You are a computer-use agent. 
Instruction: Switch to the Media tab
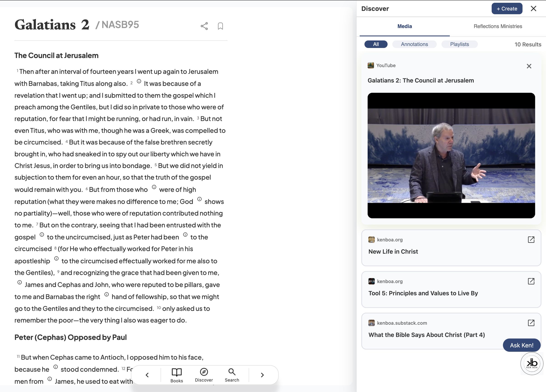404,26
